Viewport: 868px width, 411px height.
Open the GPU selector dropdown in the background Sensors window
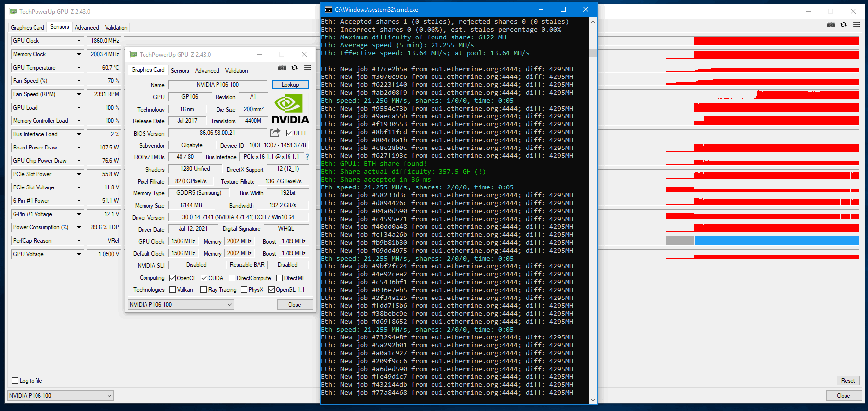pos(61,396)
